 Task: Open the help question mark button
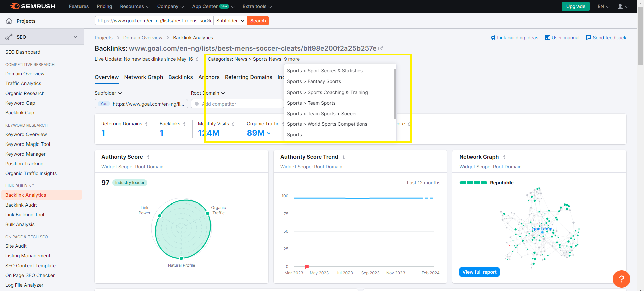pyautogui.click(x=622, y=279)
